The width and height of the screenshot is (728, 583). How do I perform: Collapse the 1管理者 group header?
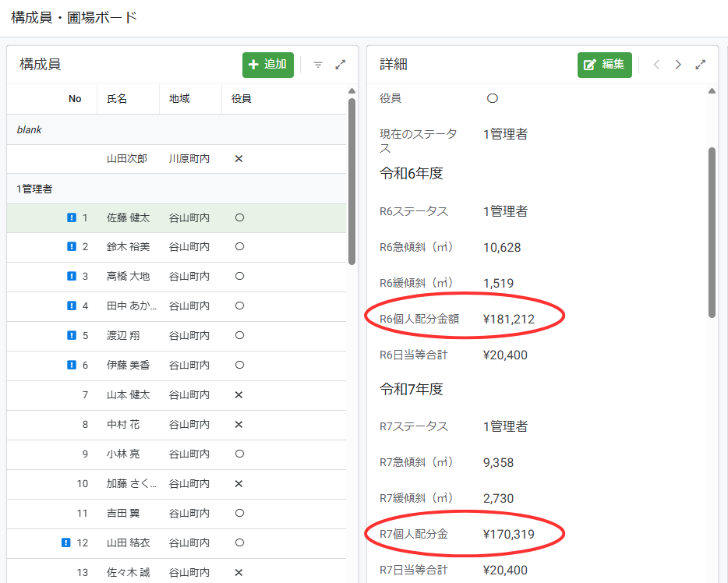(176, 189)
